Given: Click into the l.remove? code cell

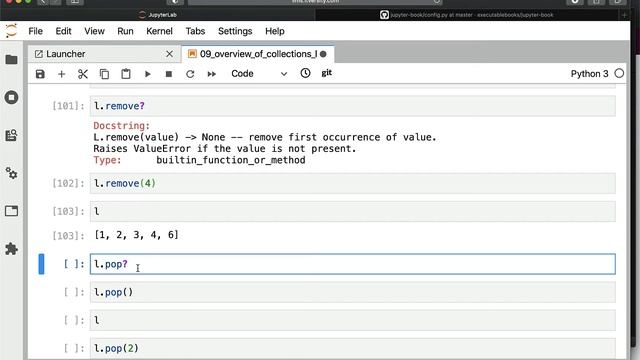Looking at the screenshot, I should click(x=353, y=106).
